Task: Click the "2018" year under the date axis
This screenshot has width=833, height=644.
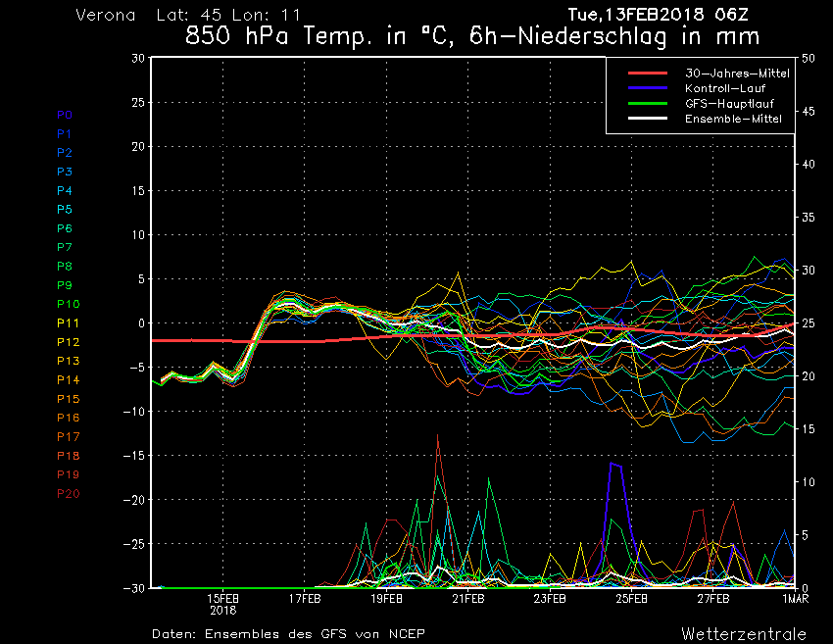Action: [223, 610]
